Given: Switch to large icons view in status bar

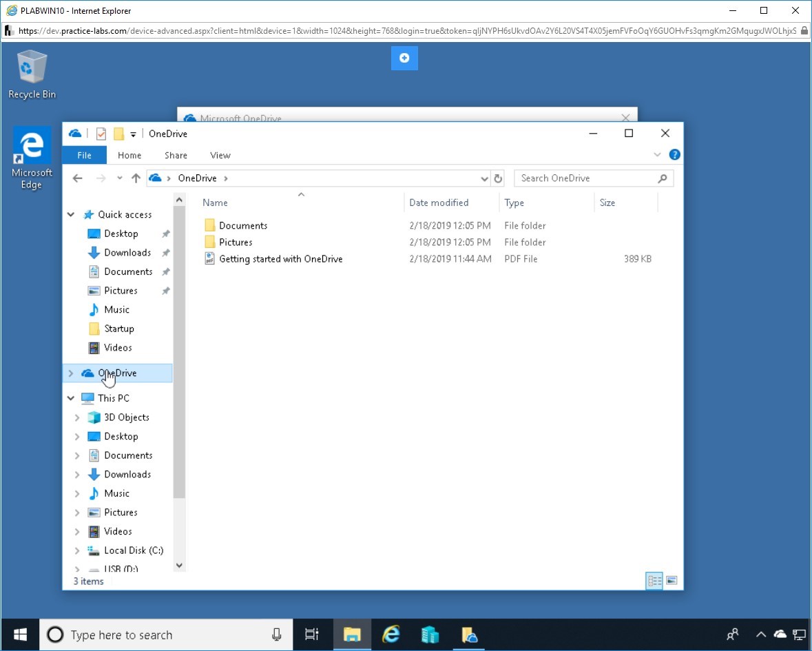Looking at the screenshot, I should click(671, 580).
